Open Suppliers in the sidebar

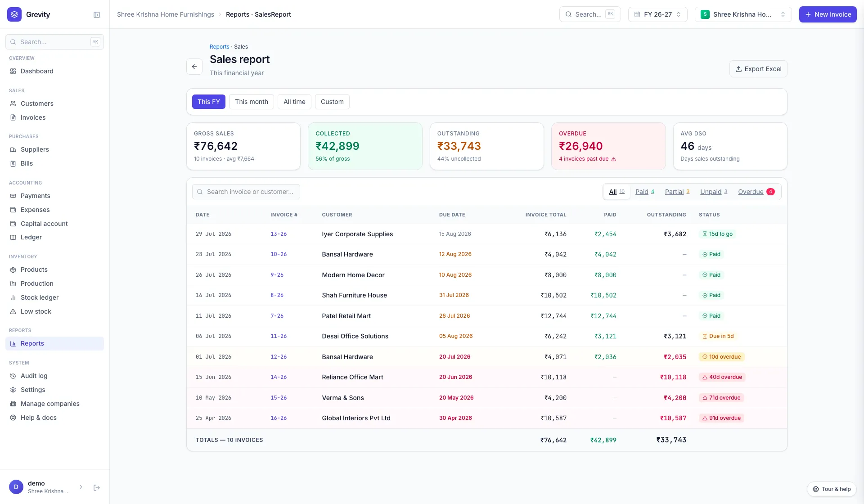[54, 149]
